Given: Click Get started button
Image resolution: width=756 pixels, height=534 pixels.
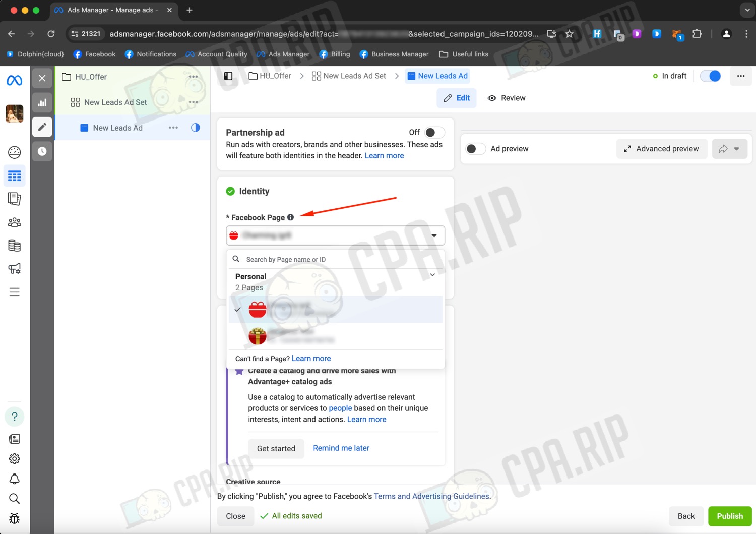Looking at the screenshot, I should click(x=276, y=448).
